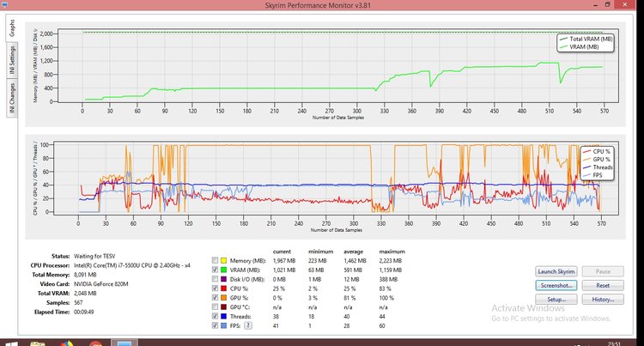Click the green VRAM color swatch
Screen dimensions: 644x346
[223, 270]
